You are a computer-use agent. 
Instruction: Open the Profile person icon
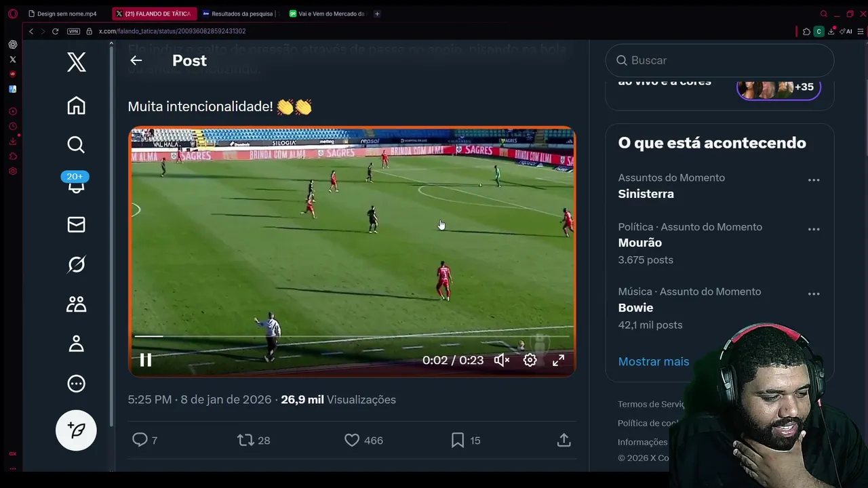(76, 344)
